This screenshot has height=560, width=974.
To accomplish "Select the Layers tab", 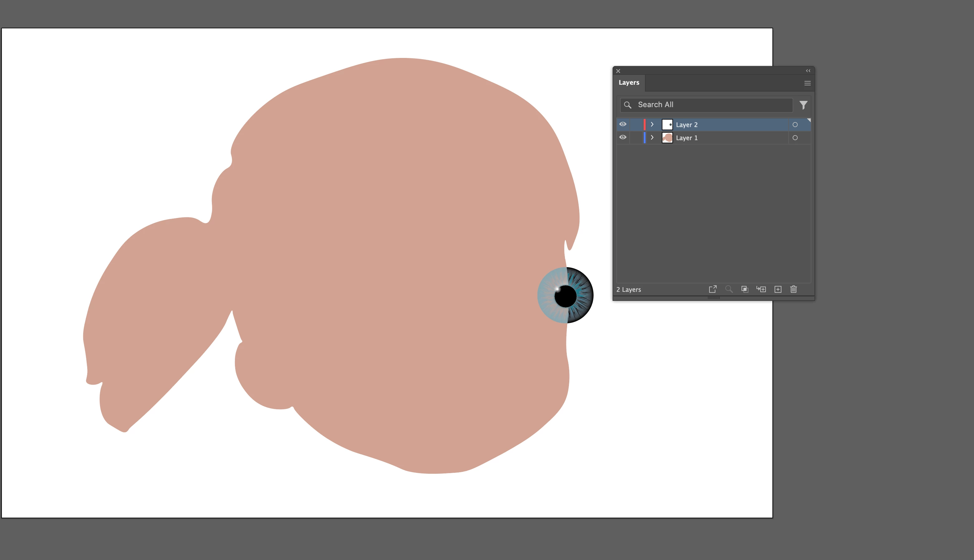I will (628, 83).
